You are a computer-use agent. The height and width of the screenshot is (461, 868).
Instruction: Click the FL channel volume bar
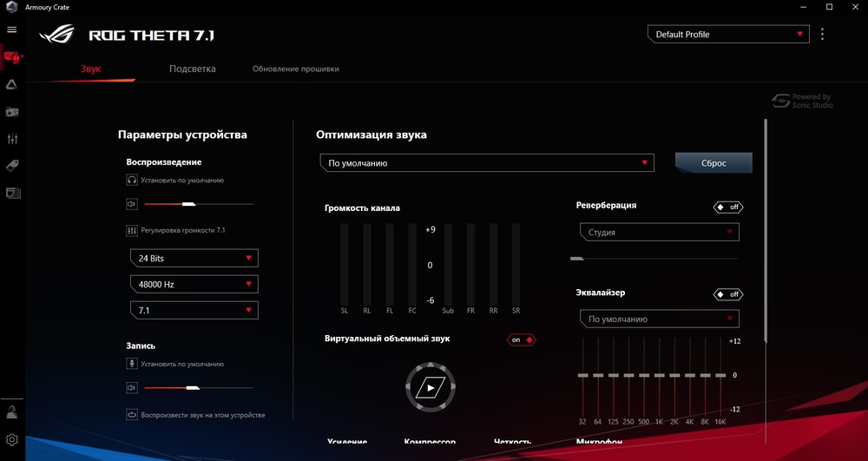390,263
